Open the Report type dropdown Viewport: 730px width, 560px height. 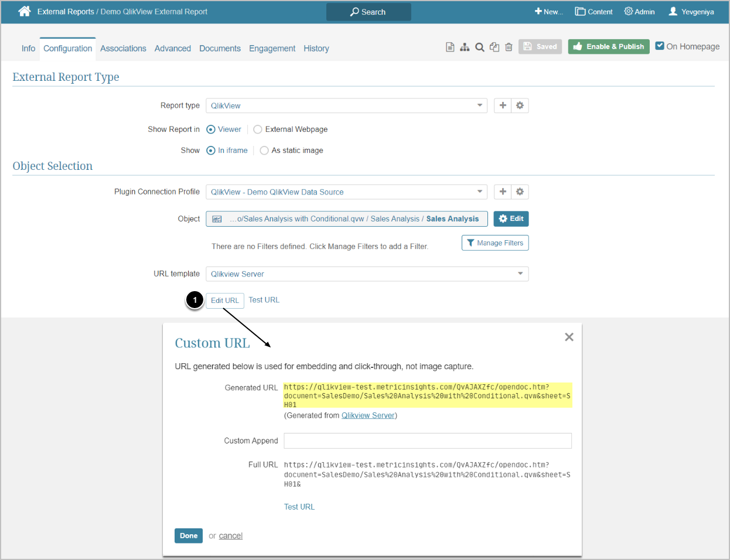tap(346, 105)
